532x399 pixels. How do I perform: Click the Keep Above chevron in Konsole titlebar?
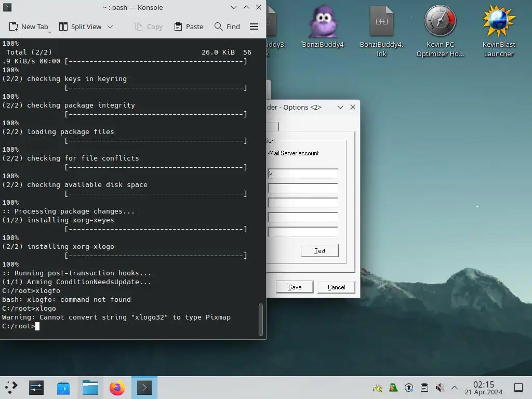point(246,7)
